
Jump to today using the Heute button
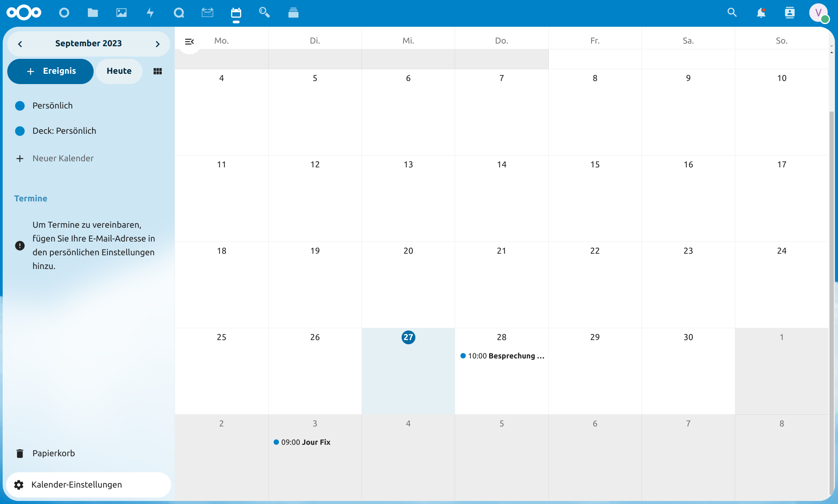tap(119, 71)
